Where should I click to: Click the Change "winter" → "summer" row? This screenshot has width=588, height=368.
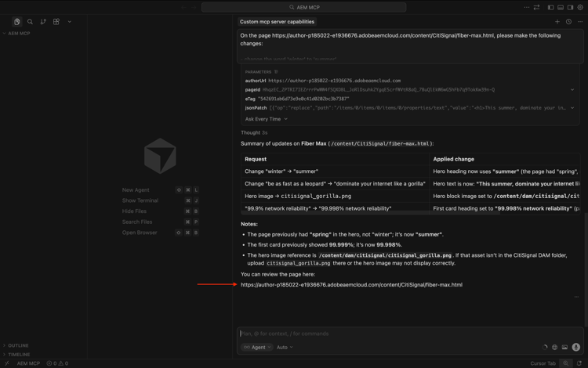pos(410,171)
